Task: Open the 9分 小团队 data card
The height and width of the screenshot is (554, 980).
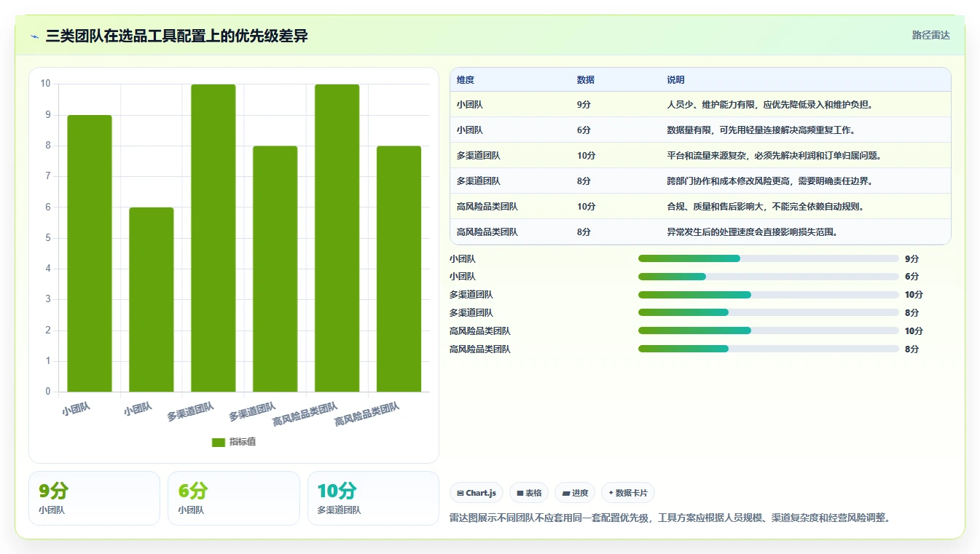Action: [94, 498]
